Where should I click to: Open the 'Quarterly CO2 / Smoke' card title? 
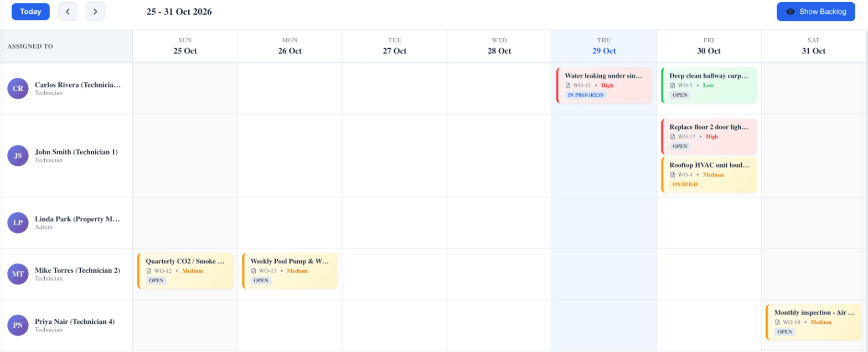[x=185, y=261]
